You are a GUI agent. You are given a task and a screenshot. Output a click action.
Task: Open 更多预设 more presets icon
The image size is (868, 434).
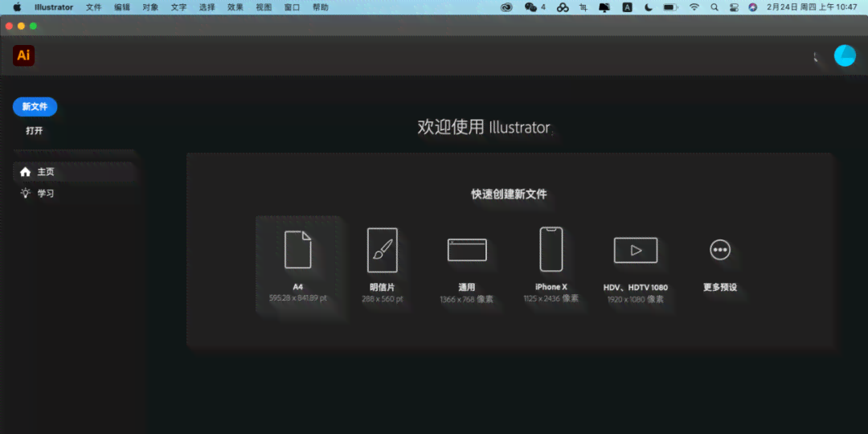click(720, 250)
